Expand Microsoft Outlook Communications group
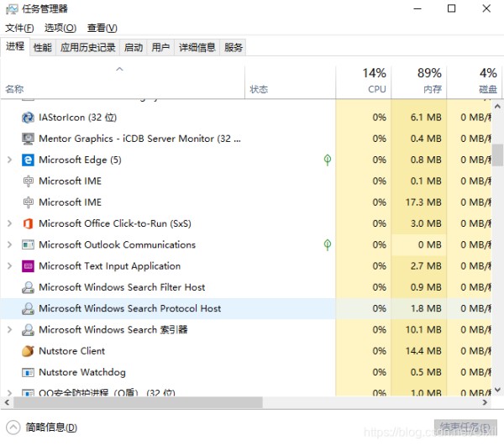The width and height of the screenshot is (504, 446). pyautogui.click(x=9, y=244)
